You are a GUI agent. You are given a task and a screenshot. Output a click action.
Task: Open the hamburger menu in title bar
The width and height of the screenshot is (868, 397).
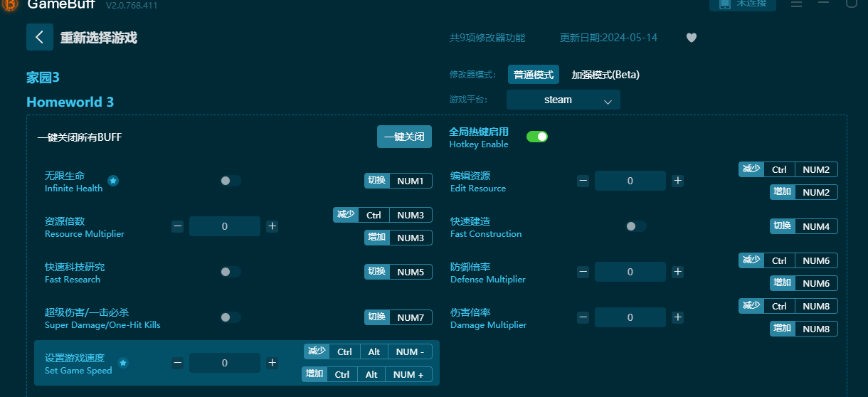796,4
